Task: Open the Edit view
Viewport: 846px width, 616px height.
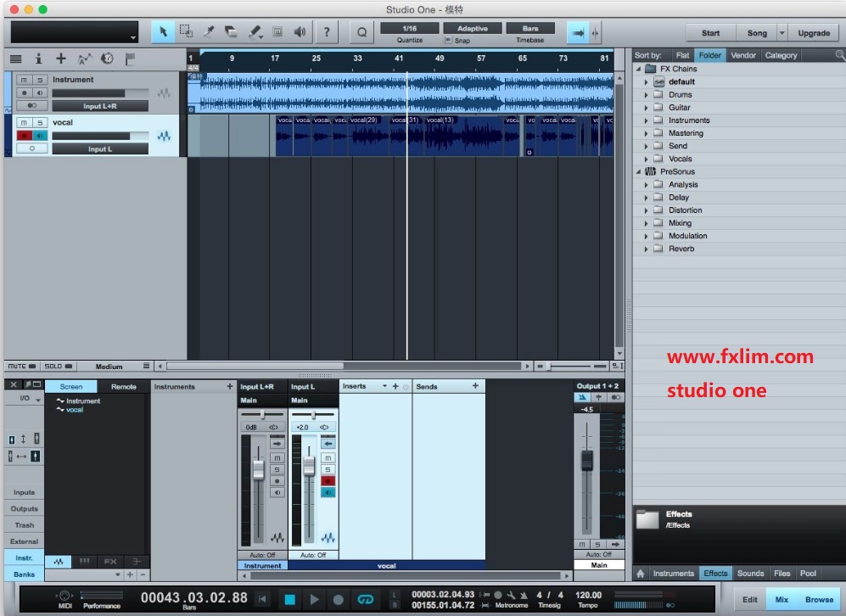Action: click(x=750, y=599)
